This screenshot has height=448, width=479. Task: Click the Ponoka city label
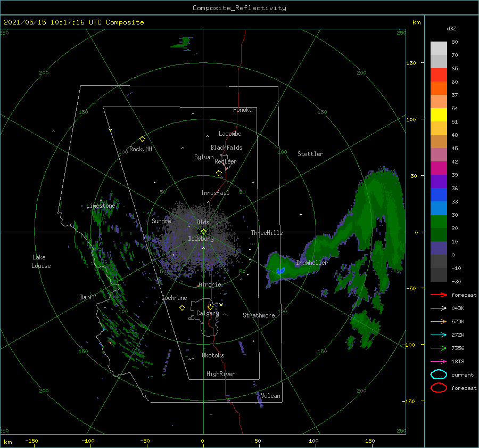click(x=243, y=110)
